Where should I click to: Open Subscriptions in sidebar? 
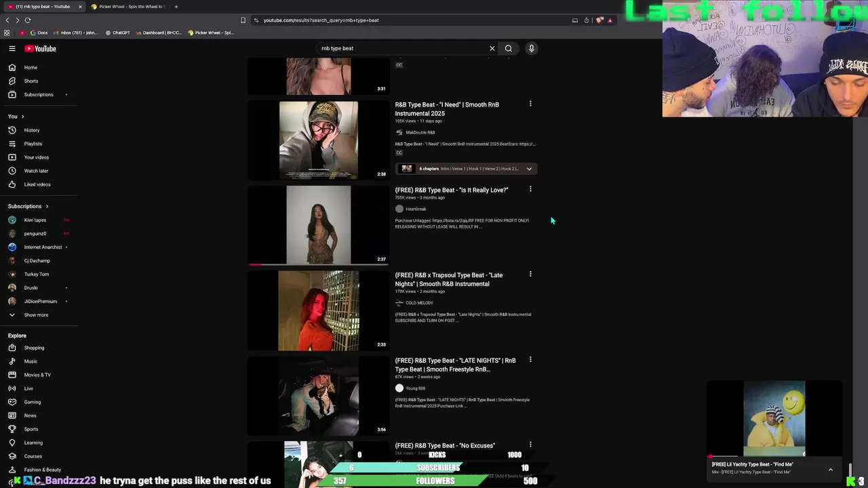39,94
